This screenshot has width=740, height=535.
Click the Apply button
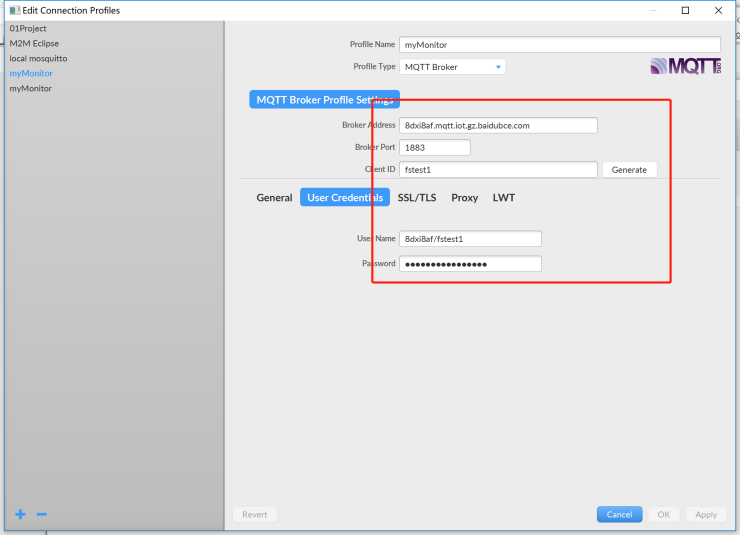(706, 514)
